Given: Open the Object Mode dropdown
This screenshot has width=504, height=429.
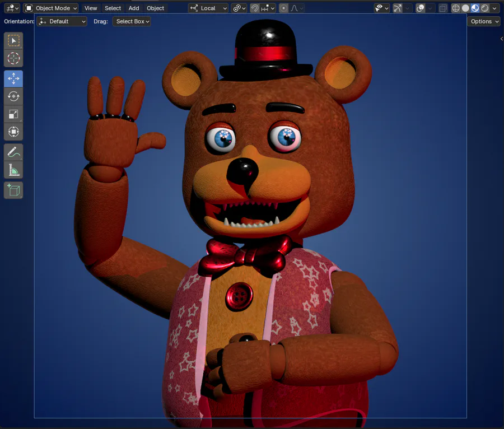Looking at the screenshot, I should pyautogui.click(x=51, y=8).
